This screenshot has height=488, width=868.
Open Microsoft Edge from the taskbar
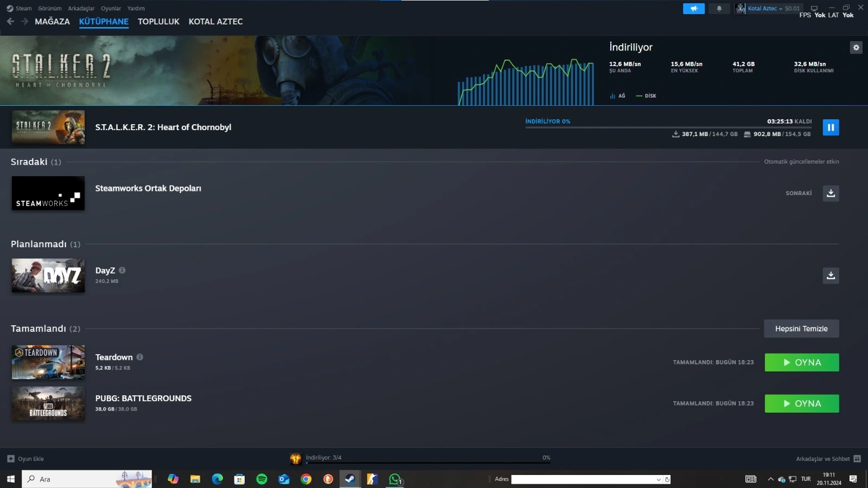tap(217, 479)
